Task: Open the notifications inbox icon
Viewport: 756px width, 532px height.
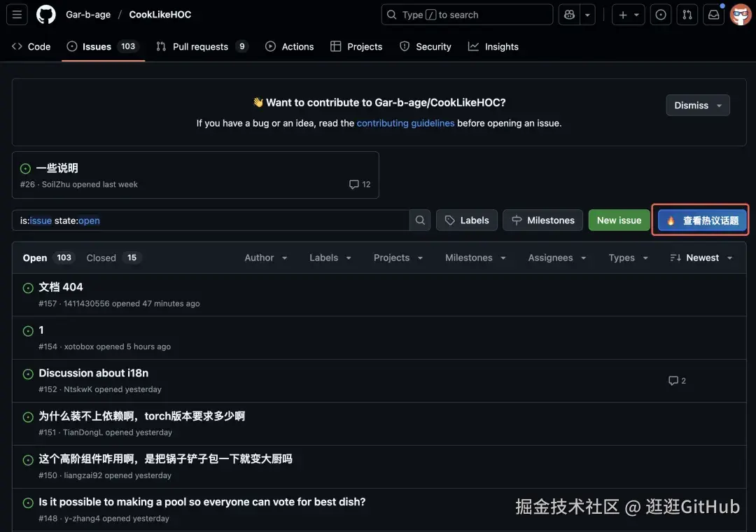Action: point(713,14)
